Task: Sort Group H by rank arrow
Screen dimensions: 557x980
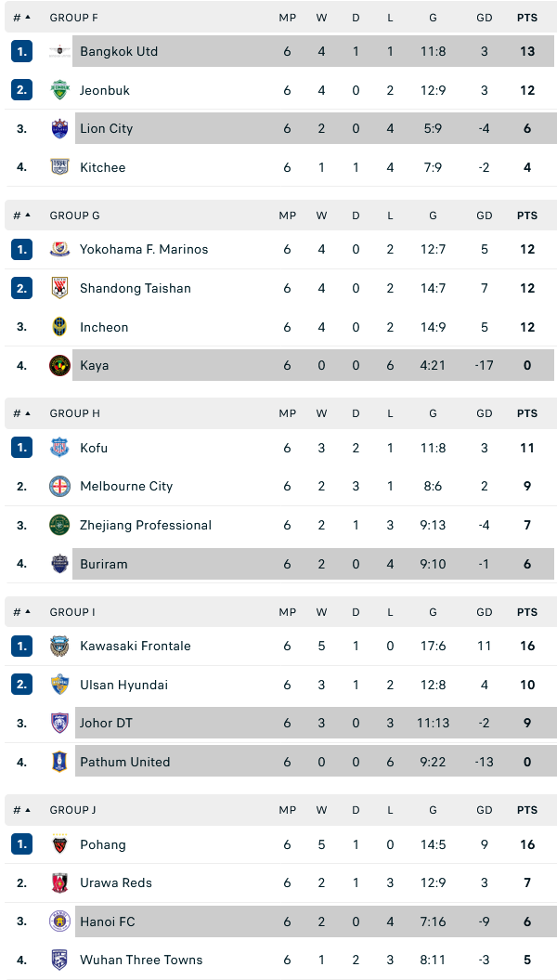Action: click(x=27, y=413)
